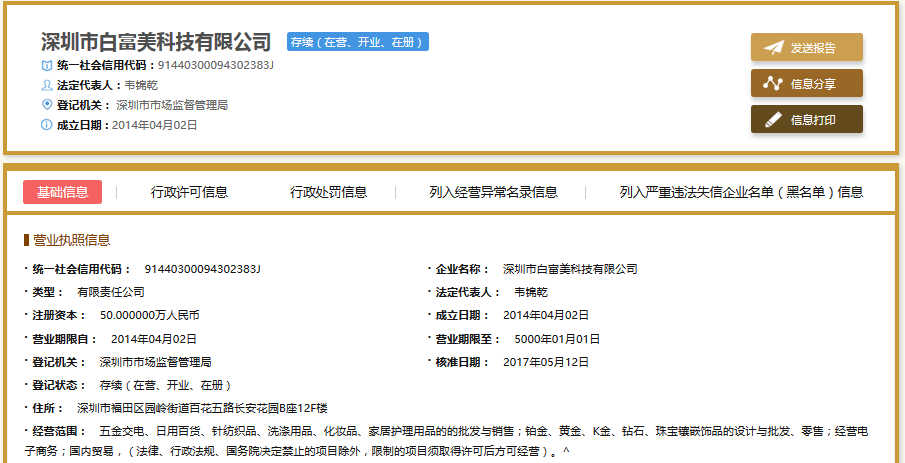Click the book icon beside 统一社会信用代码
The image size is (905, 463).
tap(46, 66)
